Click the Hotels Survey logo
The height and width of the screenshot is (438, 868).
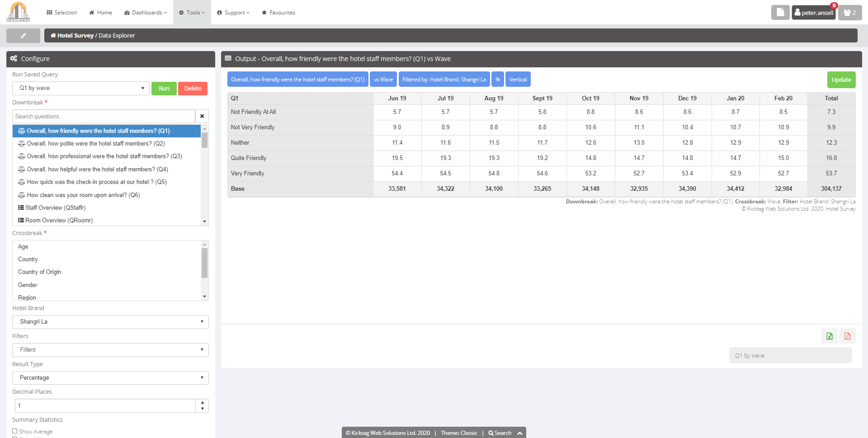[18, 12]
